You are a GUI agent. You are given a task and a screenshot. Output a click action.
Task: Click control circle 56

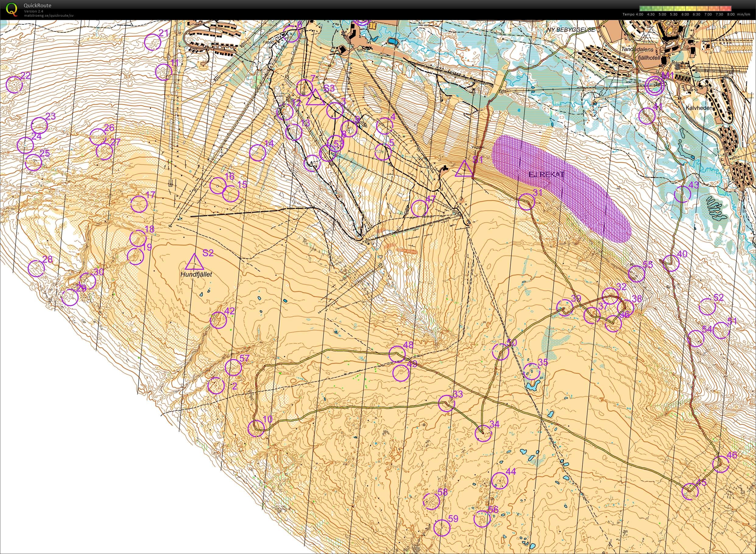pos(482,519)
